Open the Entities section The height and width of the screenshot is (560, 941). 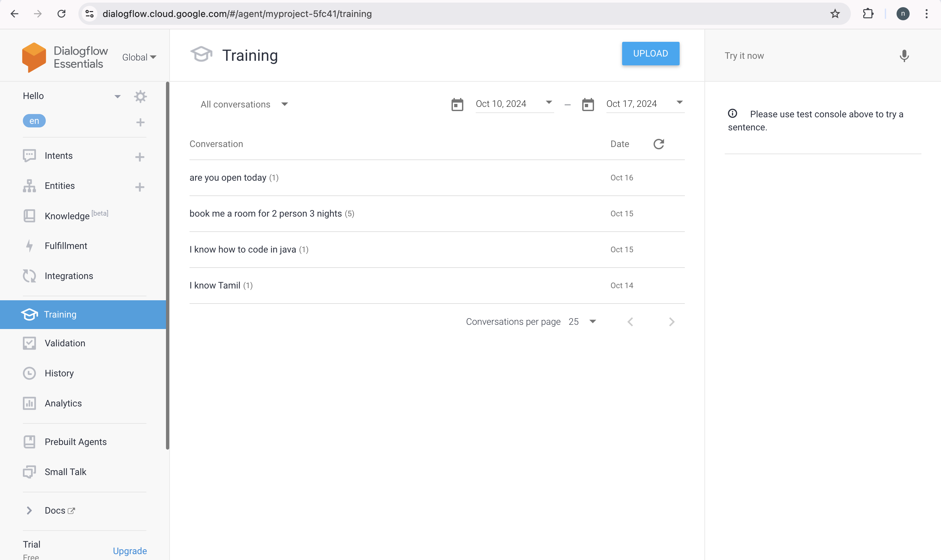(x=59, y=185)
